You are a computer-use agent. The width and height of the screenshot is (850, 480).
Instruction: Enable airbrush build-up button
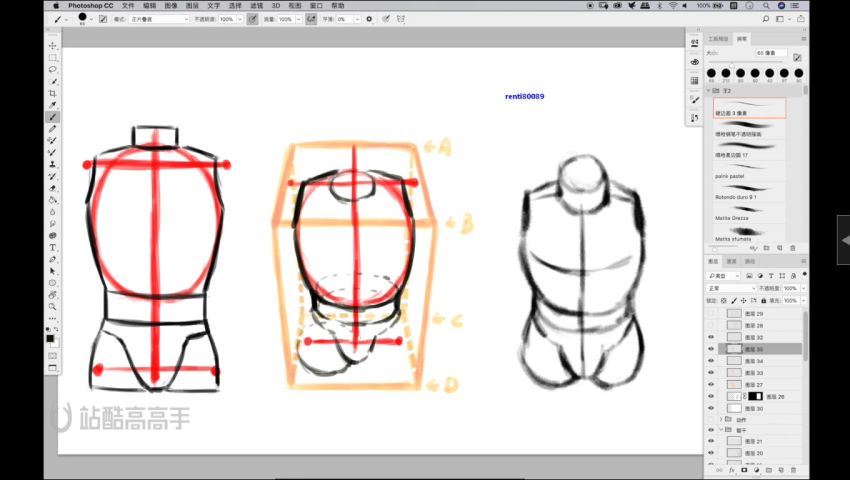pos(311,19)
